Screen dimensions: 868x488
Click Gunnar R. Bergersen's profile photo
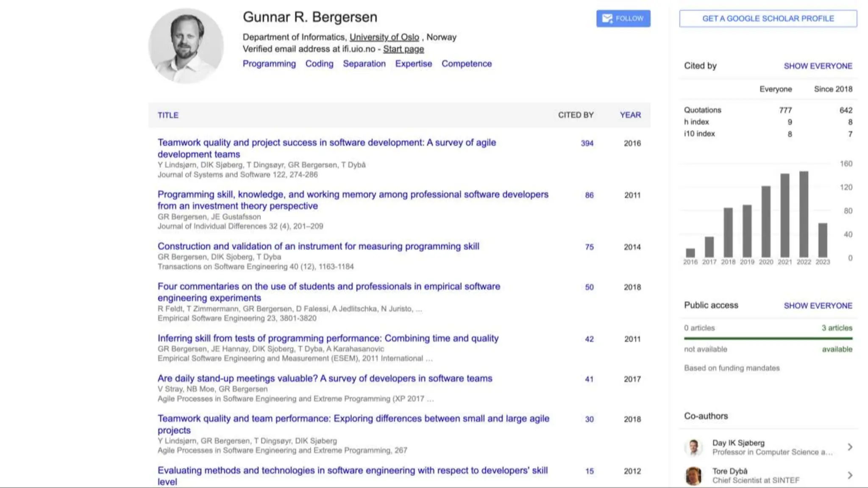186,46
